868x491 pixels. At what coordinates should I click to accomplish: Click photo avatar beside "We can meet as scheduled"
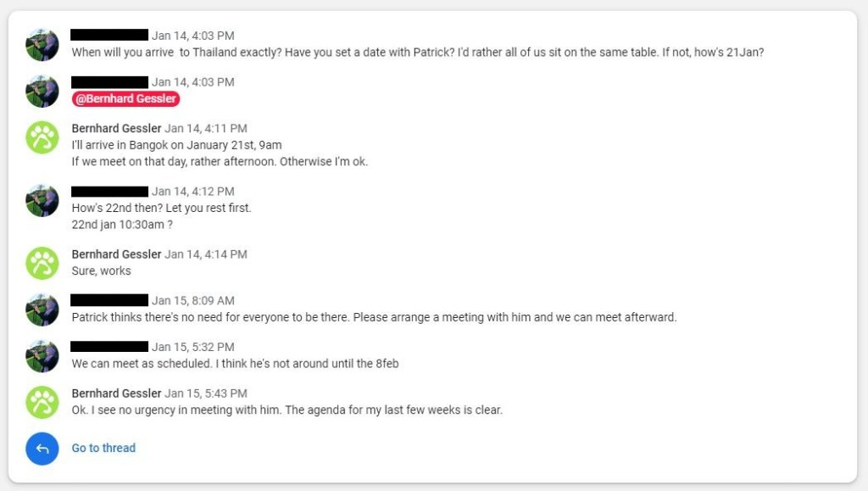click(x=42, y=356)
